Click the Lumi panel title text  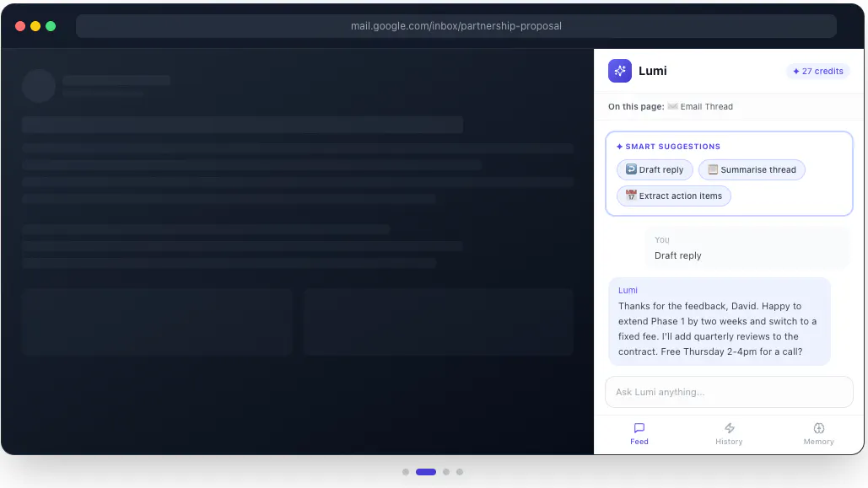pyautogui.click(x=653, y=71)
